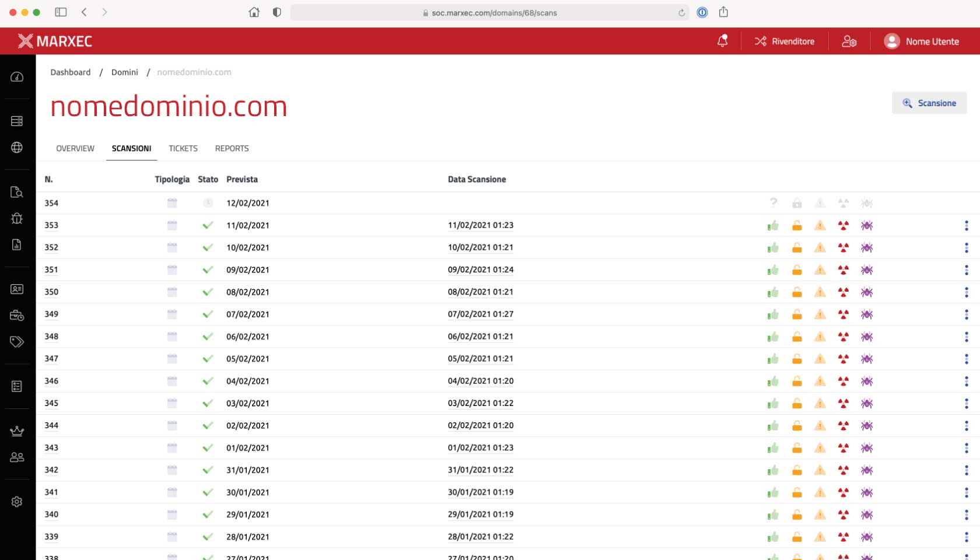Open the dashboard gauge icon in sidebar

point(17,77)
